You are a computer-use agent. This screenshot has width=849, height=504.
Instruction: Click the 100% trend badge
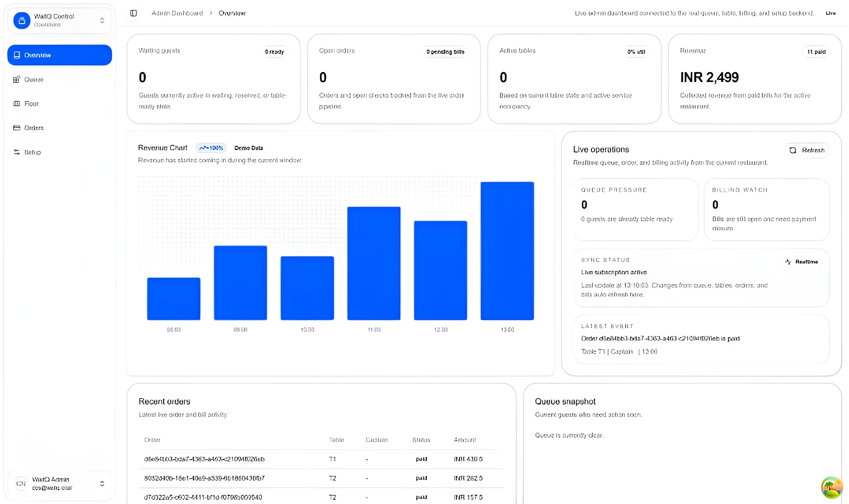211,148
